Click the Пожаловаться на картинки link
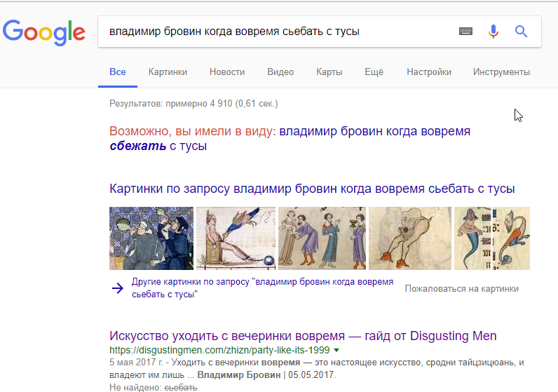 point(461,288)
